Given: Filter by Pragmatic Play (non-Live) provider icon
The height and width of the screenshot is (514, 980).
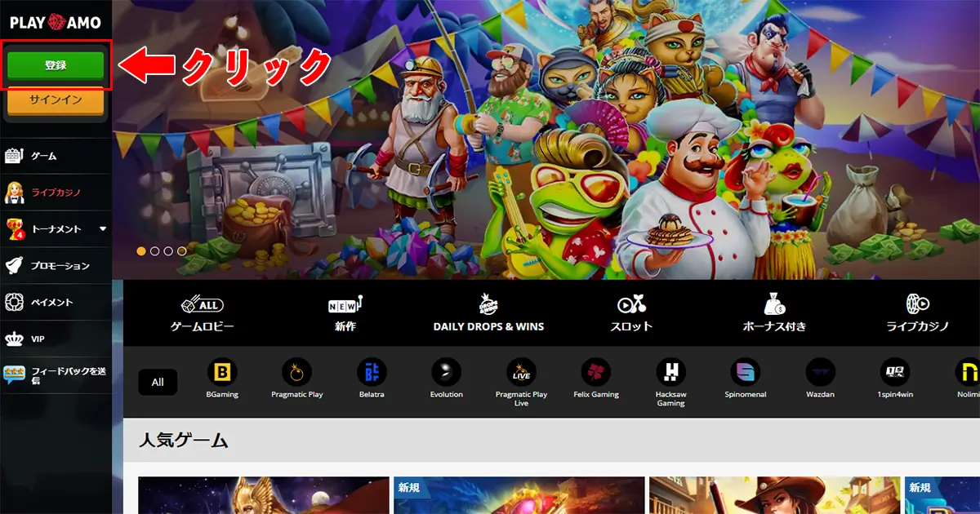Looking at the screenshot, I should [296, 373].
